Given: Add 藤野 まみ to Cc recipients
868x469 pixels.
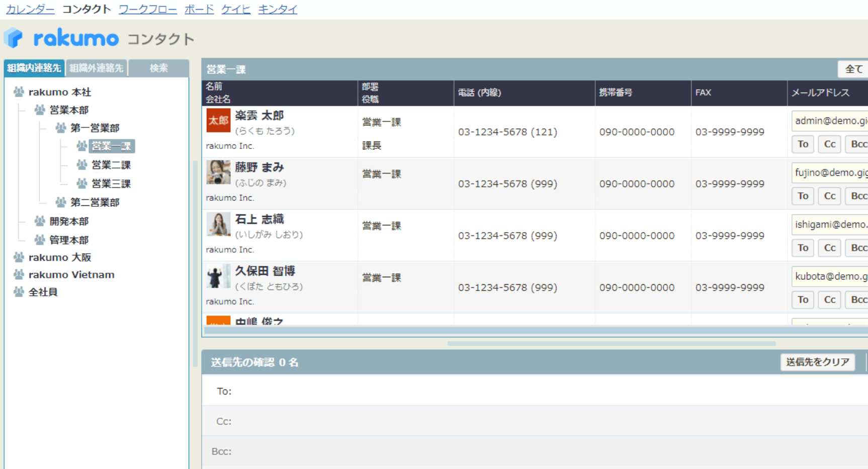Looking at the screenshot, I should point(829,196).
